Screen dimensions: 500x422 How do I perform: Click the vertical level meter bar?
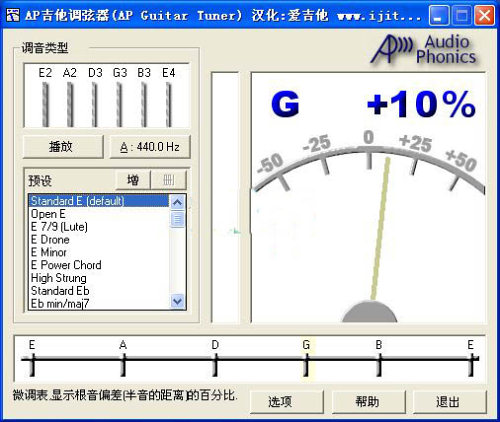point(225,197)
